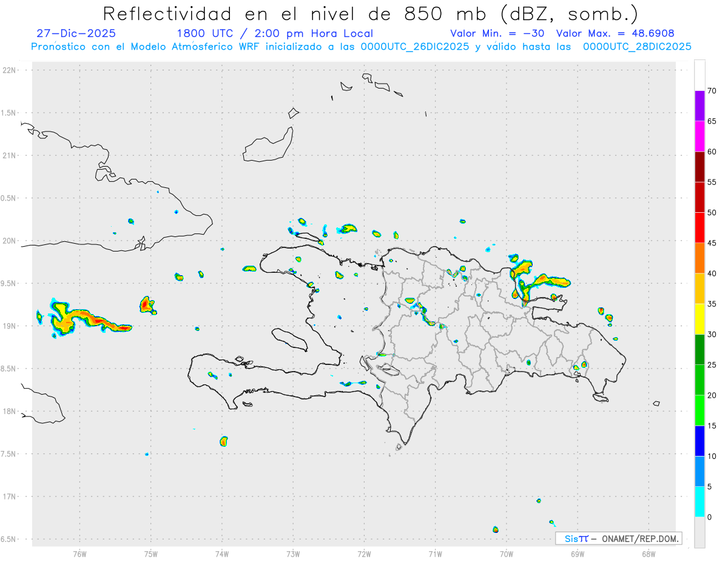Screen dimensions: 728x562
Task: Click the magenta 60-65 dBZ color bar segment
Action: [x=699, y=136]
